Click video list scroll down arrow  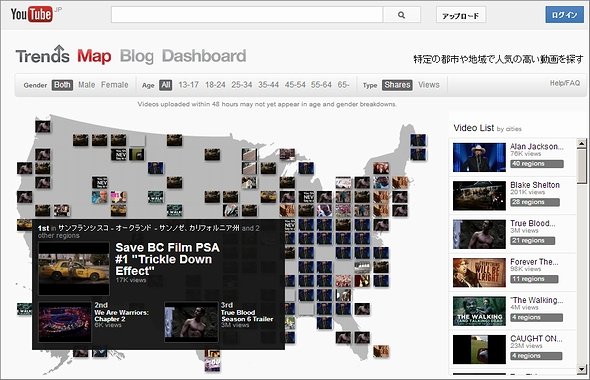click(x=581, y=369)
